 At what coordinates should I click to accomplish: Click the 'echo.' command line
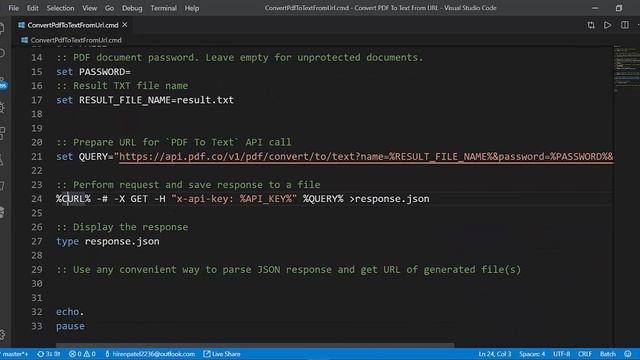(x=70, y=312)
